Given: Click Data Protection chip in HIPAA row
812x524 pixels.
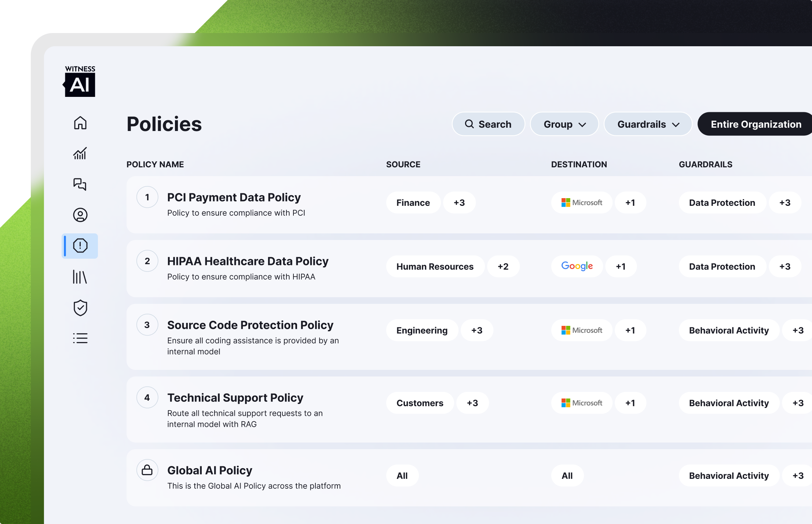Looking at the screenshot, I should 722,266.
